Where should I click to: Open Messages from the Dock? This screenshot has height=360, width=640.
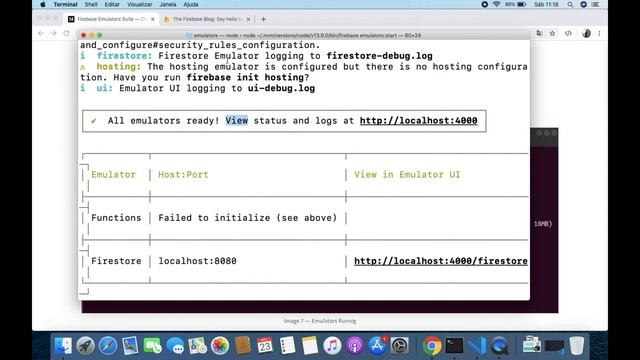tap(175, 346)
